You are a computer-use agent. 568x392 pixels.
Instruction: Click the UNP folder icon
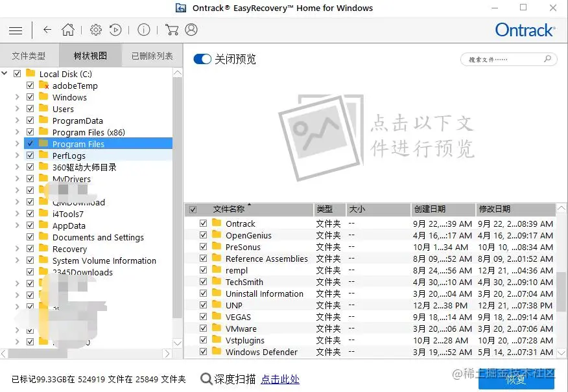tap(217, 305)
